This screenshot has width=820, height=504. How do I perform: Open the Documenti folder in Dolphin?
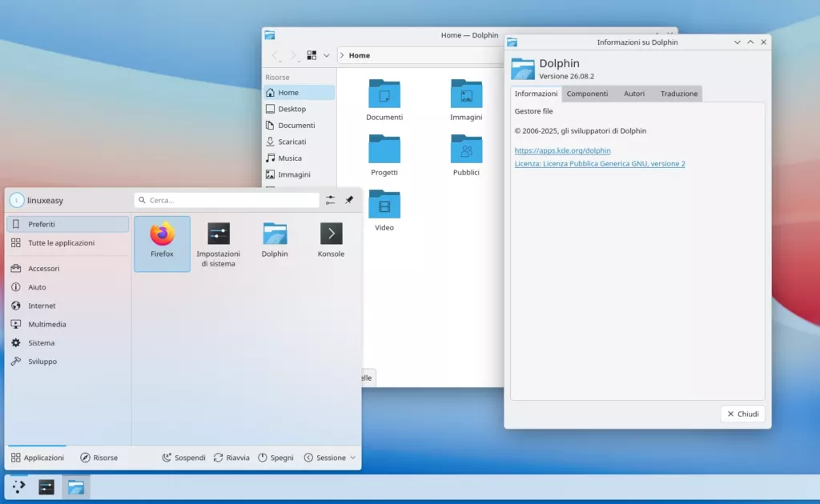point(384,100)
